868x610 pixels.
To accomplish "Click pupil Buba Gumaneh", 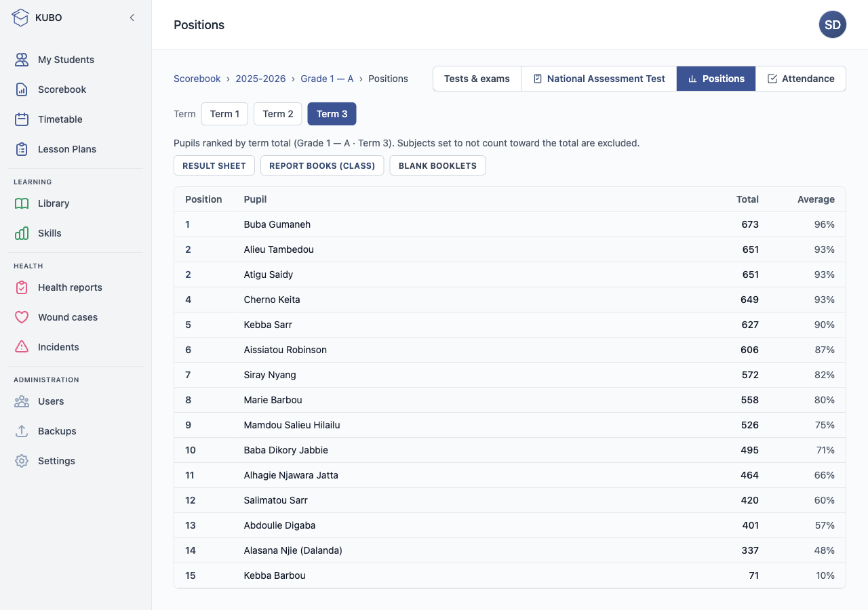I will [x=277, y=224].
